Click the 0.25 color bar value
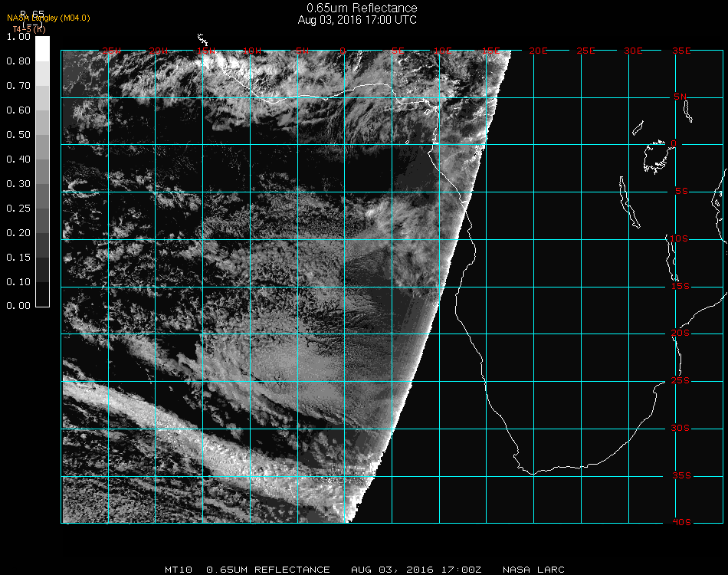The height and width of the screenshot is (575, 728). [18, 209]
